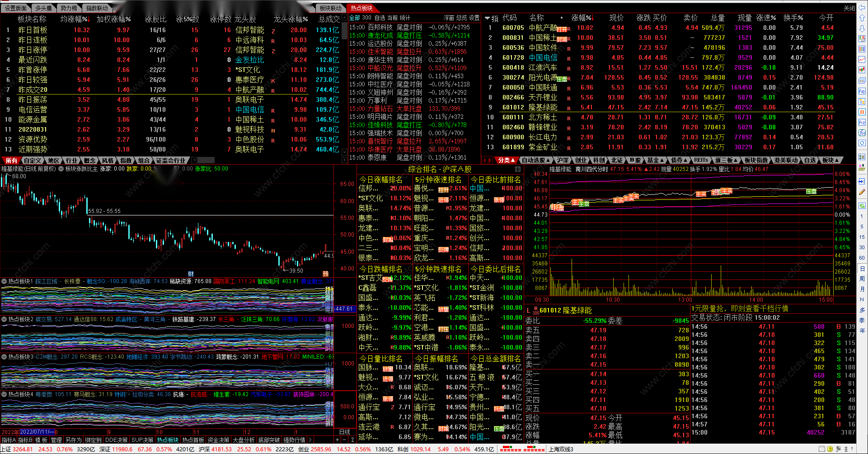Image resolution: width=868 pixels, height=454 pixels.
Task: Expand the 上海双线3 status bar selector
Action: point(561,449)
